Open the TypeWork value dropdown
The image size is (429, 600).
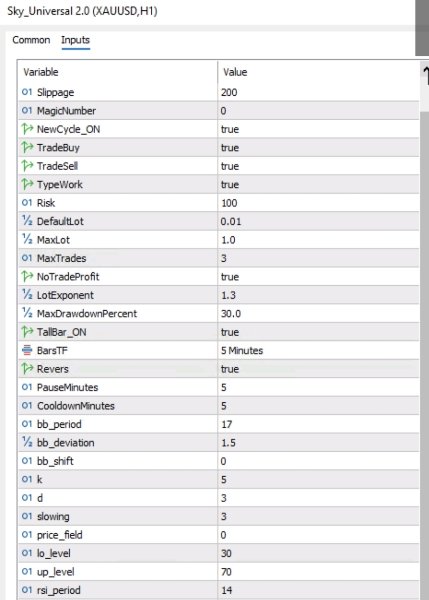pos(318,184)
